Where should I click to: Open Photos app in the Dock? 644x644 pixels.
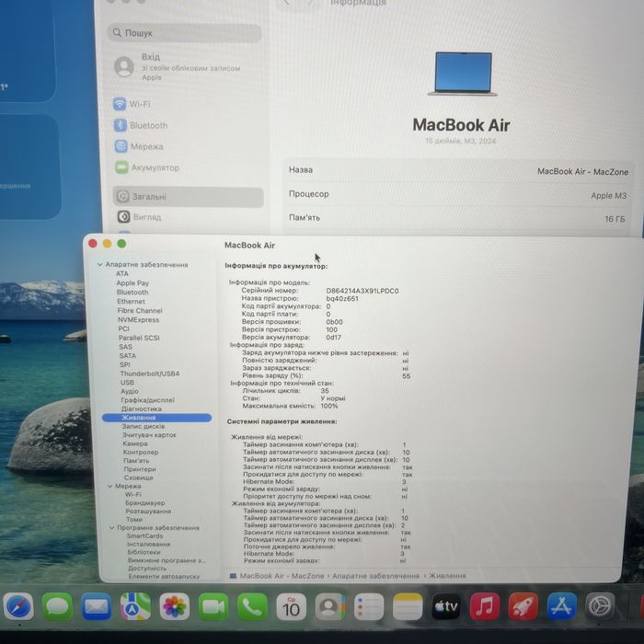pos(174,606)
